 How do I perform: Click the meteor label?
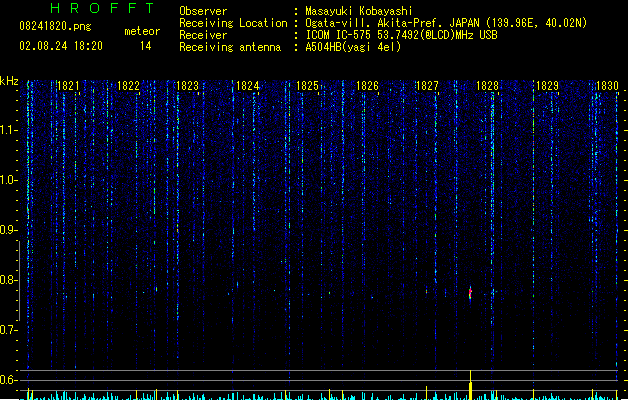142,31
